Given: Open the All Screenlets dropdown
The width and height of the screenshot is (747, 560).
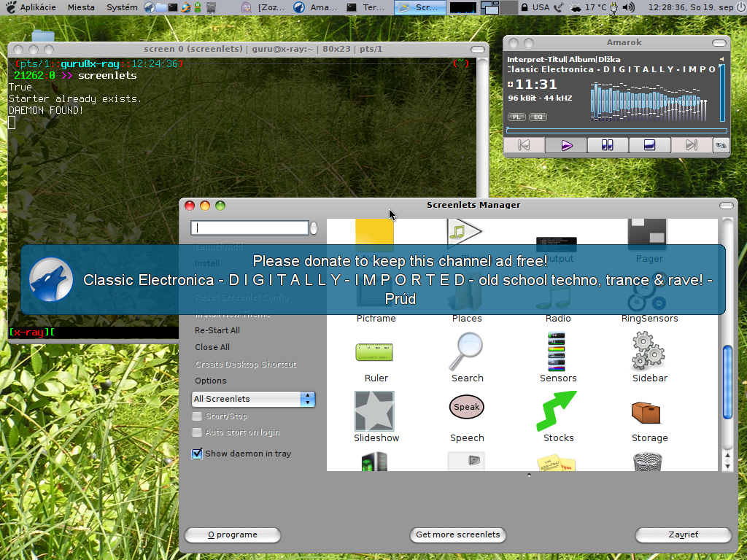Looking at the screenshot, I should coord(253,399).
